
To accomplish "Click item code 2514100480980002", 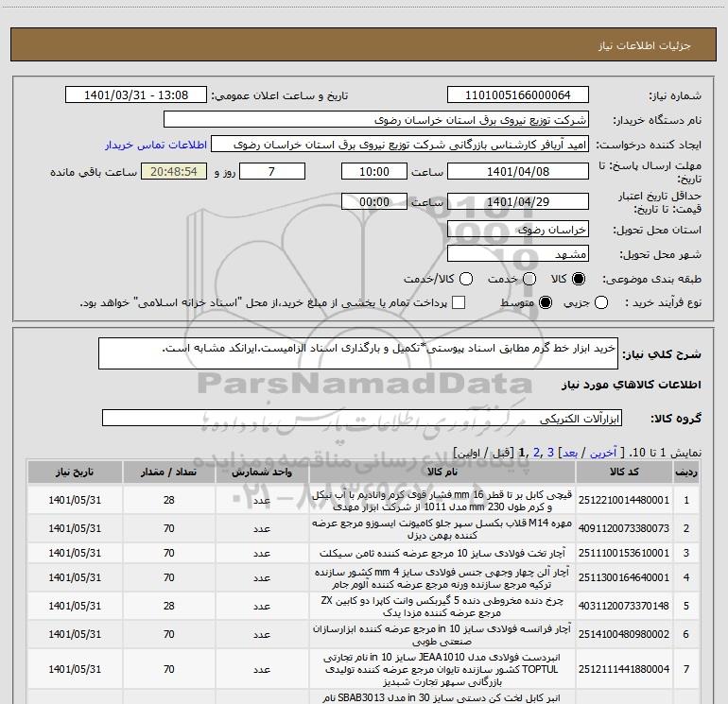I will pos(624,634).
